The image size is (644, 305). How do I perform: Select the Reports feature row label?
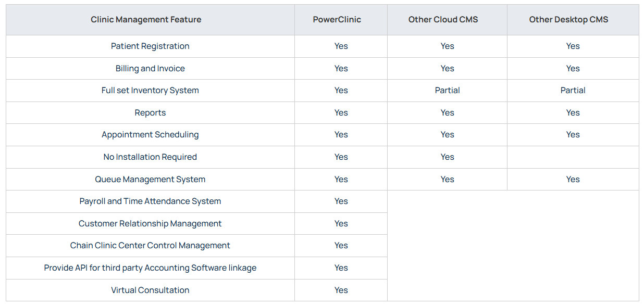click(x=150, y=113)
